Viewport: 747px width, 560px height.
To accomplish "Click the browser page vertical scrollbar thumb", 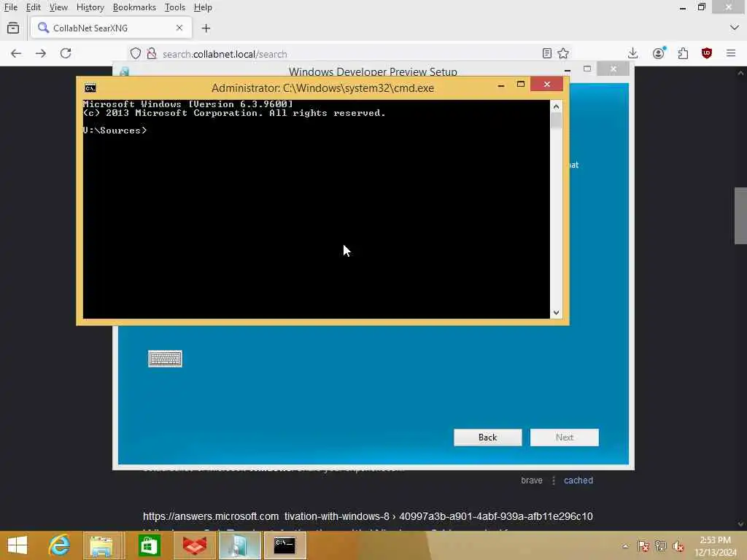I will [x=740, y=216].
